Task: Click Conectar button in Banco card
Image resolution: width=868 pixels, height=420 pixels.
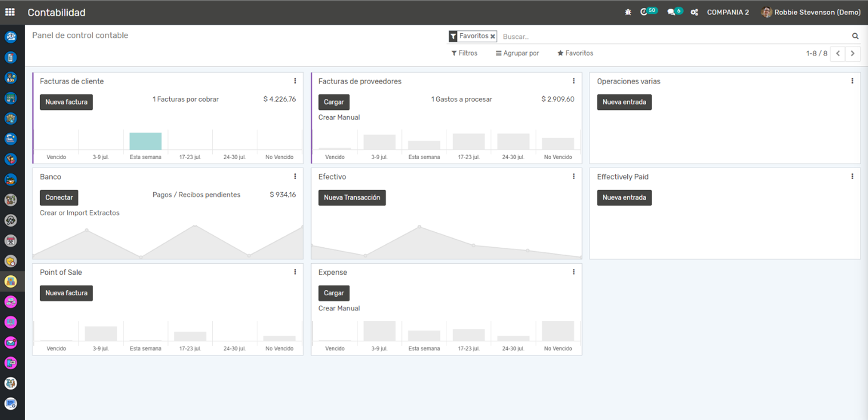Action: tap(59, 197)
